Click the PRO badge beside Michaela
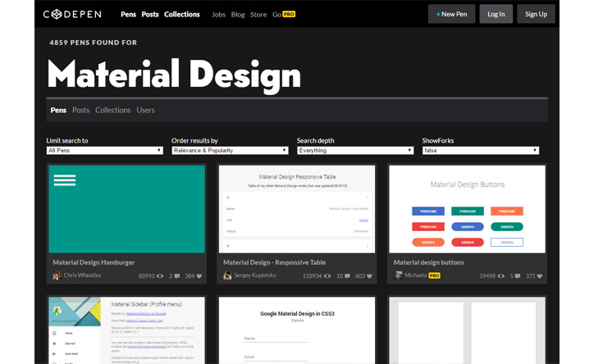The width and height of the screenshot is (594, 364). pyautogui.click(x=434, y=275)
